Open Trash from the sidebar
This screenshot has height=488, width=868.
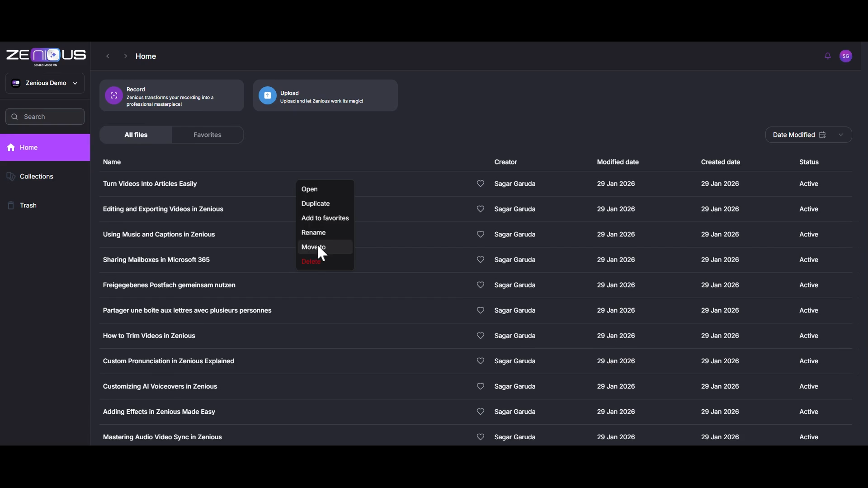coord(28,205)
